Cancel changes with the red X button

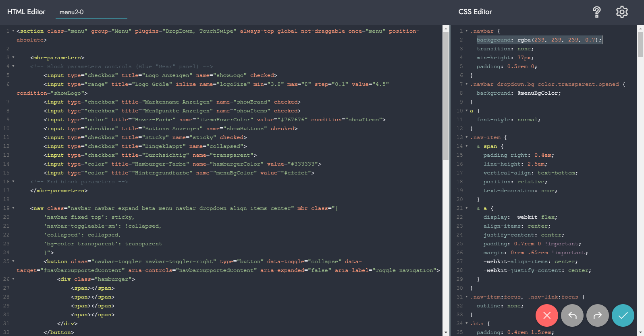point(546,315)
